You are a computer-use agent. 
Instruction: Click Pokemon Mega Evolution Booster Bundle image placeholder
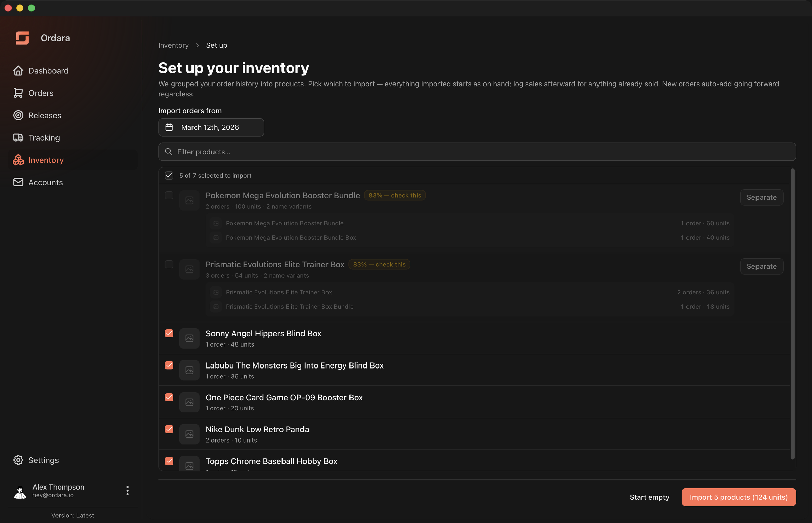pos(189,200)
